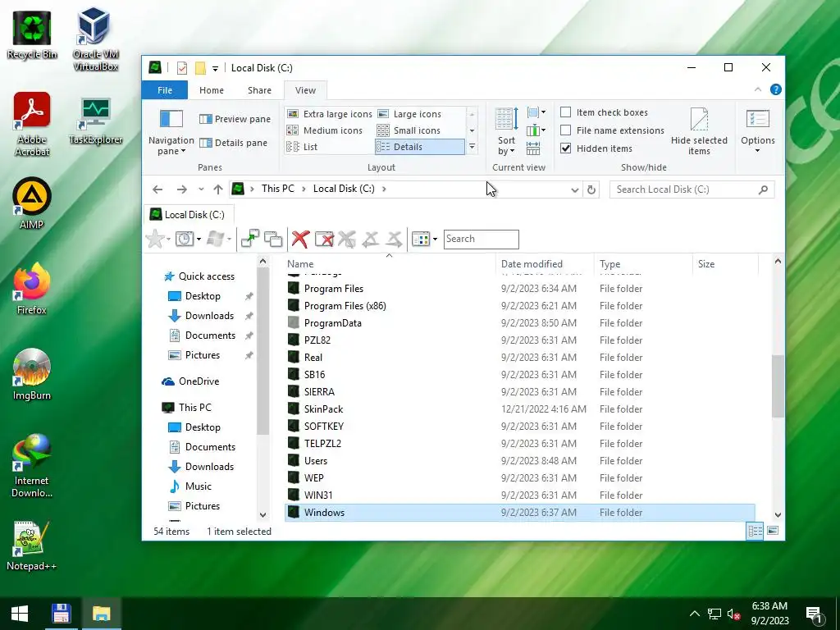Sort by the Name column header
This screenshot has height=630, width=840.
click(x=390, y=263)
